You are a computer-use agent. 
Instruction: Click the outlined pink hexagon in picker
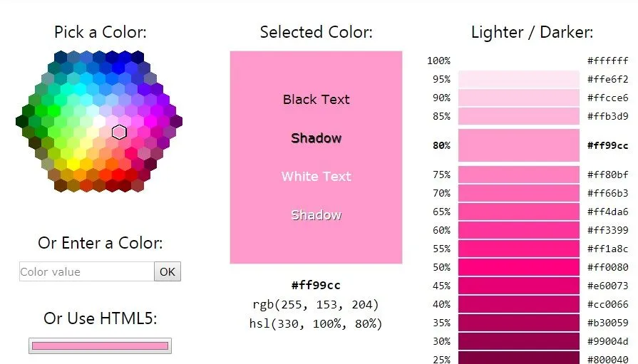pos(119,132)
